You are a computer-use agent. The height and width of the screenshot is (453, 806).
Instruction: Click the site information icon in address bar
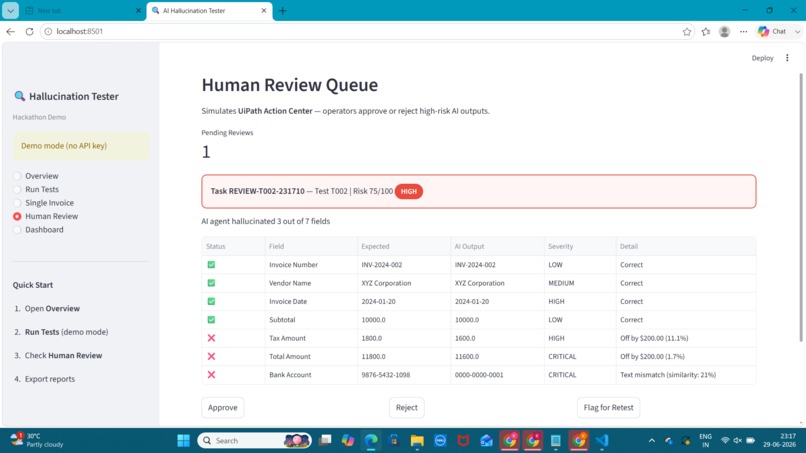click(x=48, y=31)
